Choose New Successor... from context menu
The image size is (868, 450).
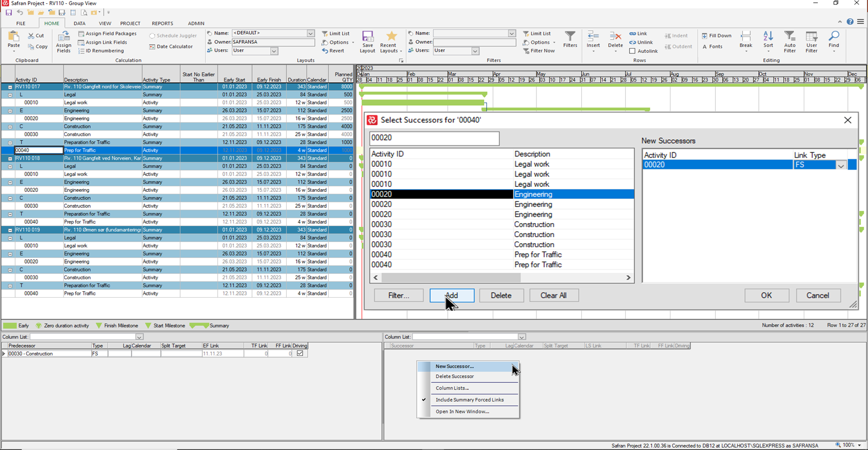click(x=468, y=366)
